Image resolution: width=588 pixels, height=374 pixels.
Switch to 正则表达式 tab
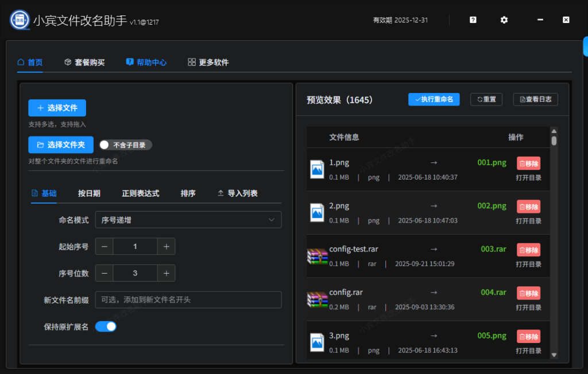coord(140,193)
